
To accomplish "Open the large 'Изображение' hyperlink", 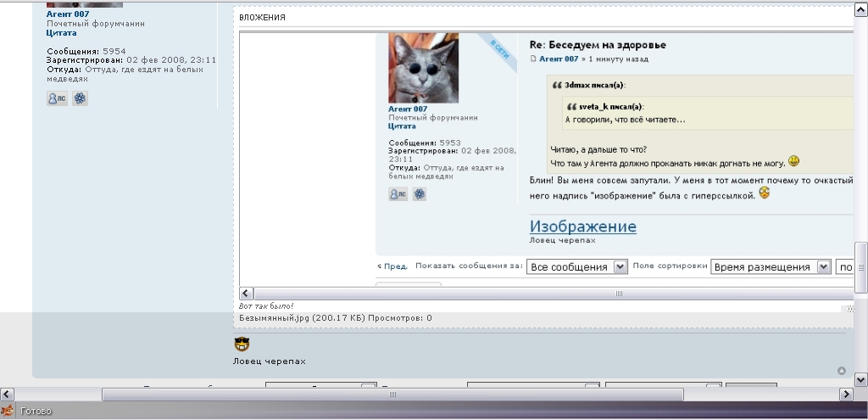I will click(x=583, y=227).
